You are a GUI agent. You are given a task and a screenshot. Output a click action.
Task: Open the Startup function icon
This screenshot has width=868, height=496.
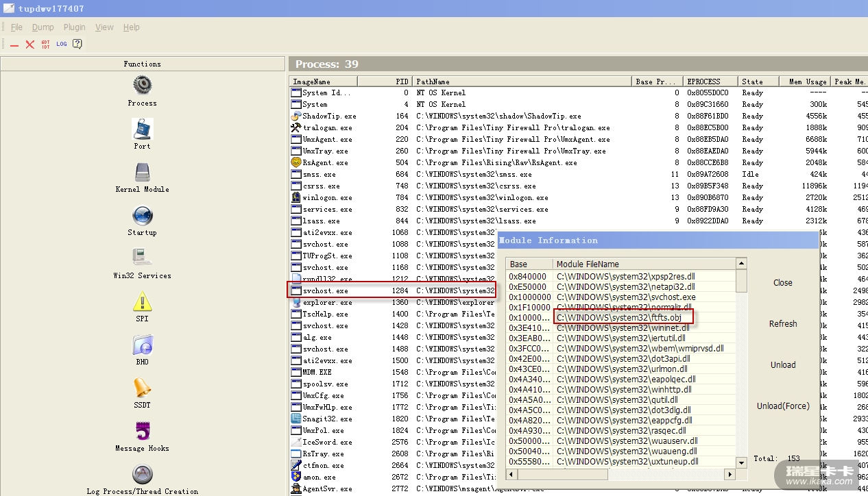coord(142,215)
